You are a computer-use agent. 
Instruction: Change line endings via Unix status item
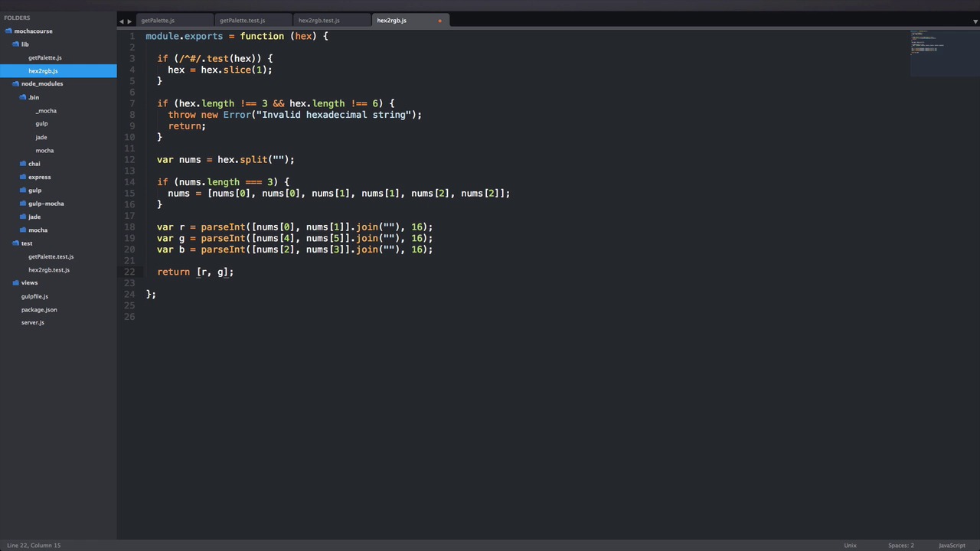(850, 546)
